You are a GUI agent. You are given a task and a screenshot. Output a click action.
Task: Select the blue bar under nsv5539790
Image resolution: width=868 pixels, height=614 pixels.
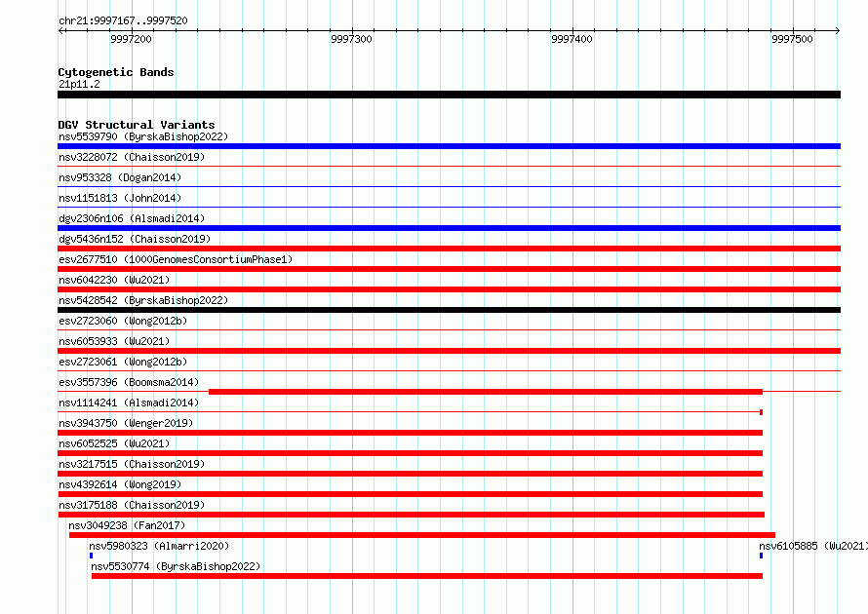[x=449, y=146]
